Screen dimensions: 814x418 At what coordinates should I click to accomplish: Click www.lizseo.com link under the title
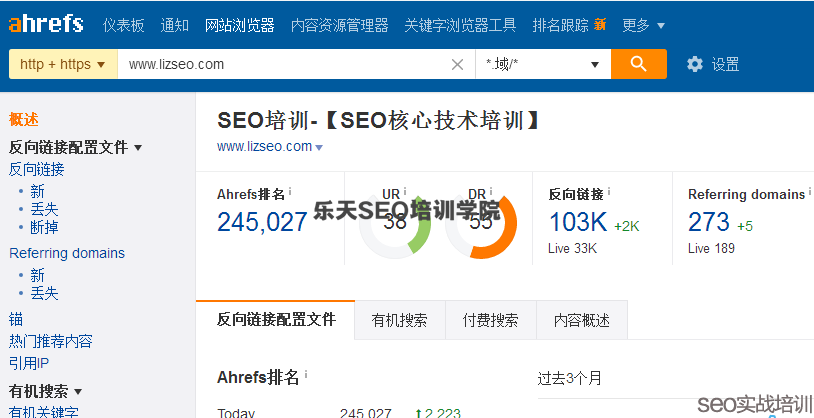(x=264, y=146)
